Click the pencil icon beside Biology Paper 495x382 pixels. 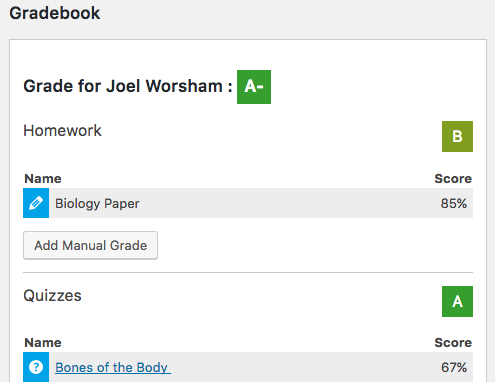36,203
